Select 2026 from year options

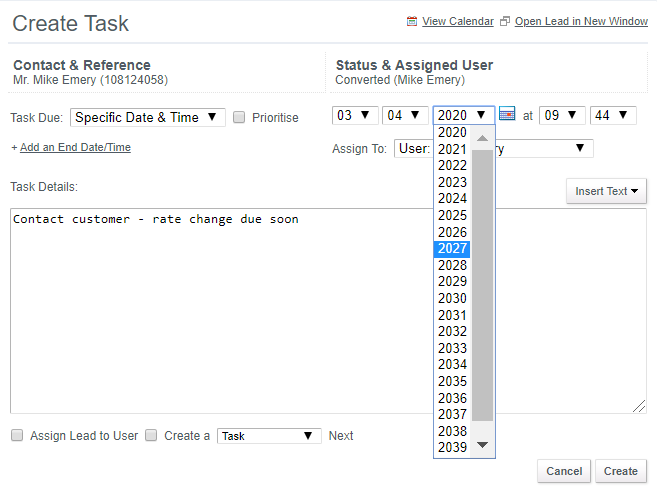[452, 232]
